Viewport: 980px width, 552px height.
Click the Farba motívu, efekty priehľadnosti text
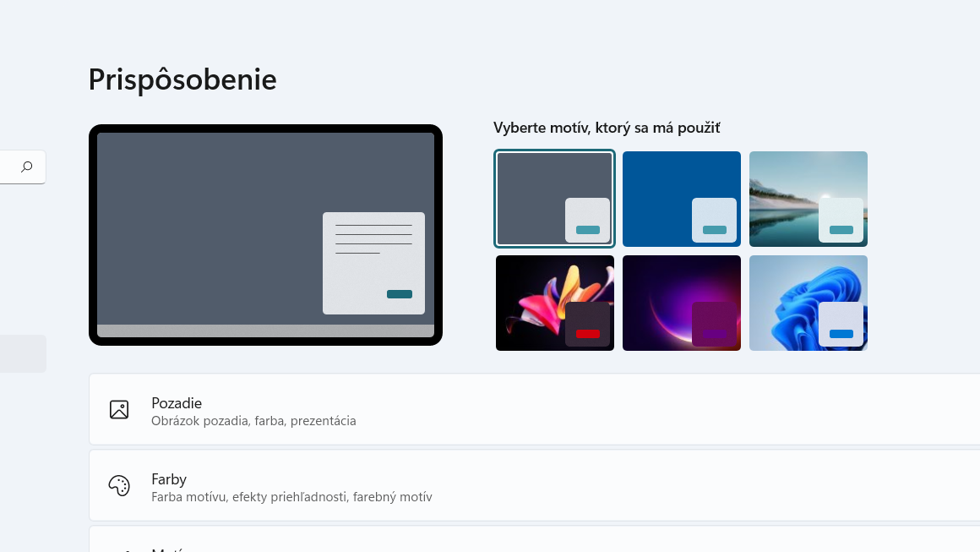pyautogui.click(x=291, y=497)
